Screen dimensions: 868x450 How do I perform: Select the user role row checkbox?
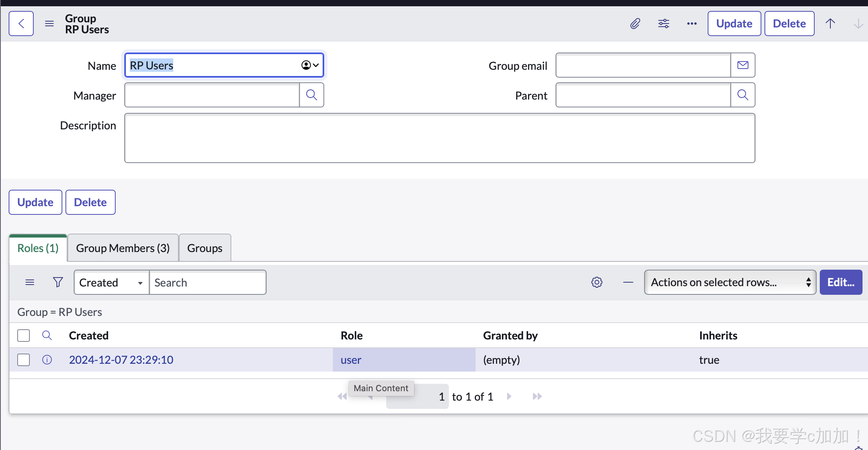[x=24, y=360]
